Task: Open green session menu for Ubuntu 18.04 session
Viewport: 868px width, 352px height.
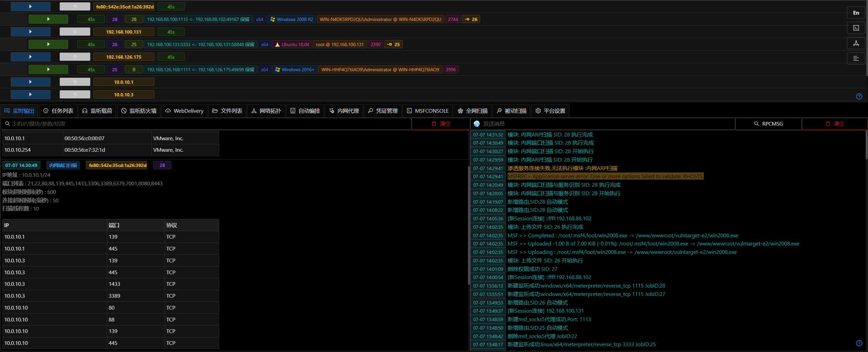Action: tap(48, 44)
